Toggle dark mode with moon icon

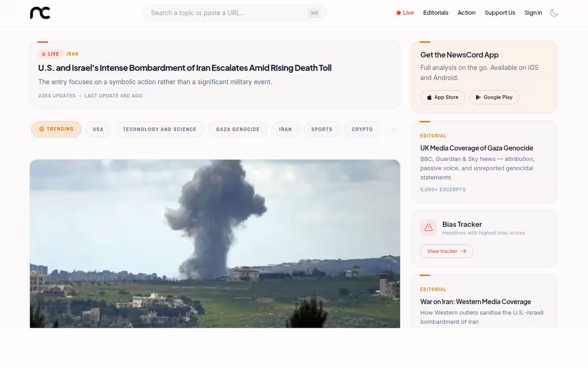pos(554,13)
